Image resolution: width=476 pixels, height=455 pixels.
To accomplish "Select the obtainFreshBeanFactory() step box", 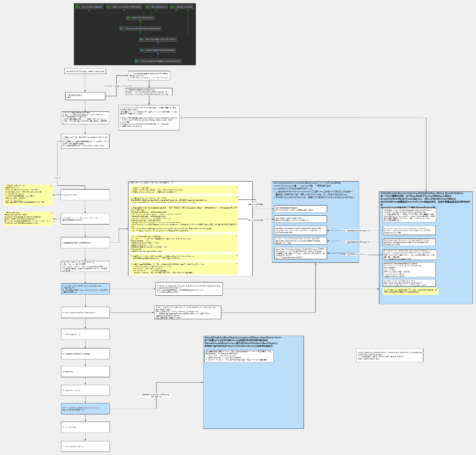I will click(x=85, y=219).
